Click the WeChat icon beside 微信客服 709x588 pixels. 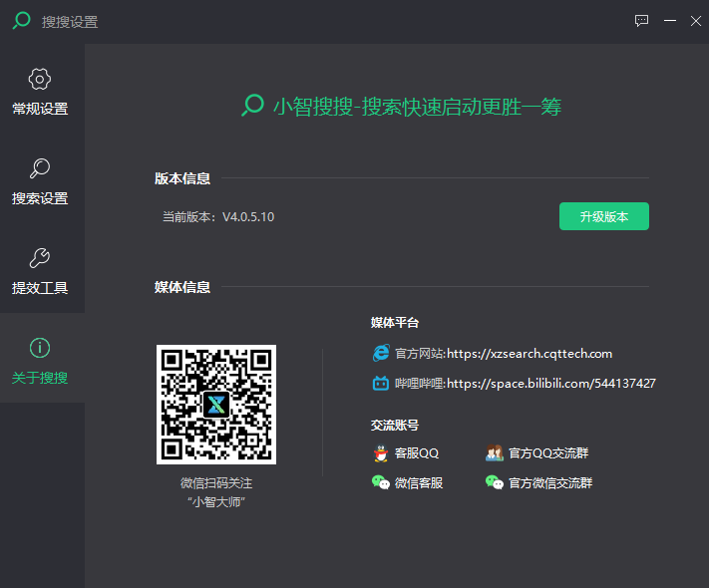click(x=381, y=482)
